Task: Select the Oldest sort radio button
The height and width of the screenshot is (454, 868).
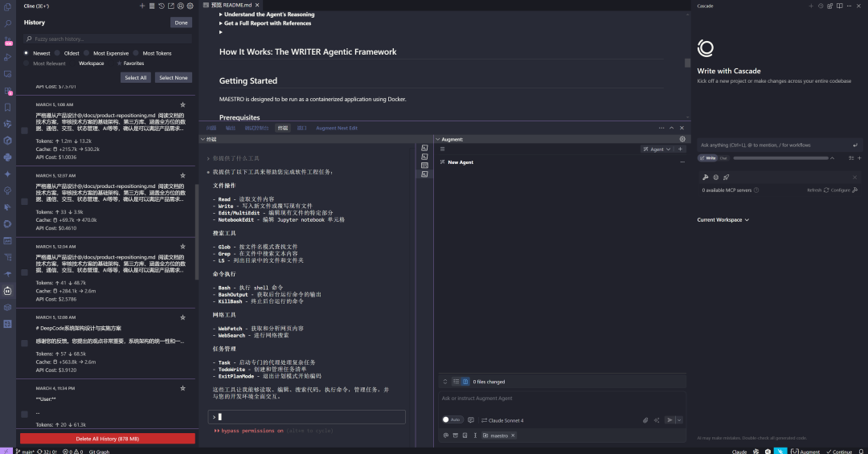Action: [57, 53]
